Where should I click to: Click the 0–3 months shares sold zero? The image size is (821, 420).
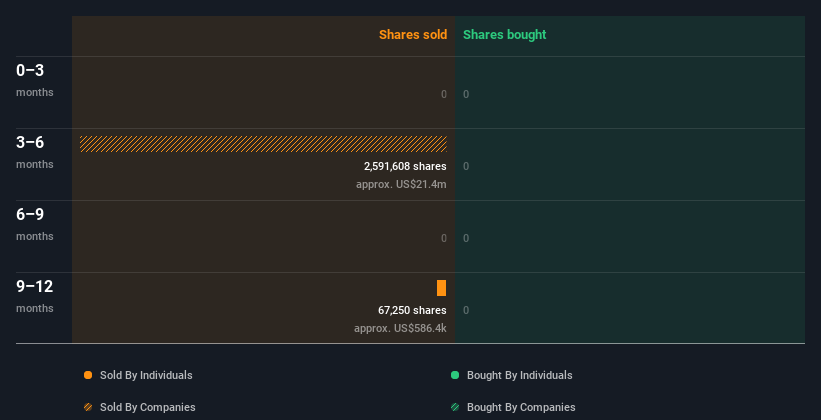[444, 94]
